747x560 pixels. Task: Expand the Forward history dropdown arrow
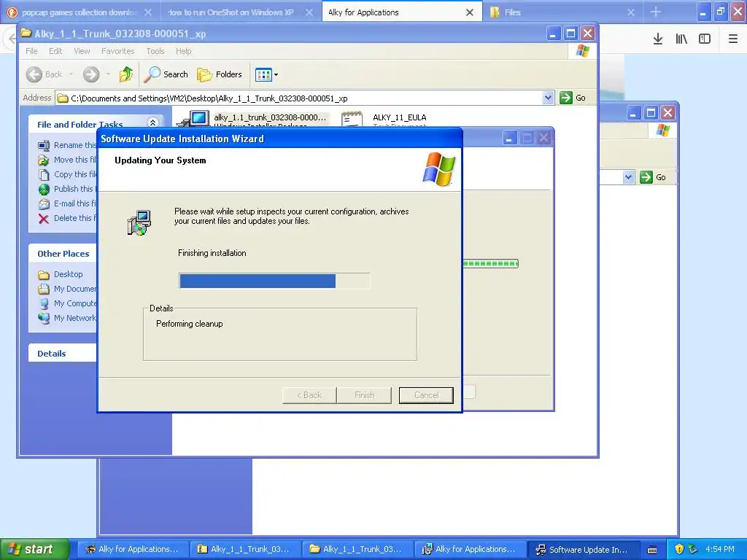click(x=108, y=74)
